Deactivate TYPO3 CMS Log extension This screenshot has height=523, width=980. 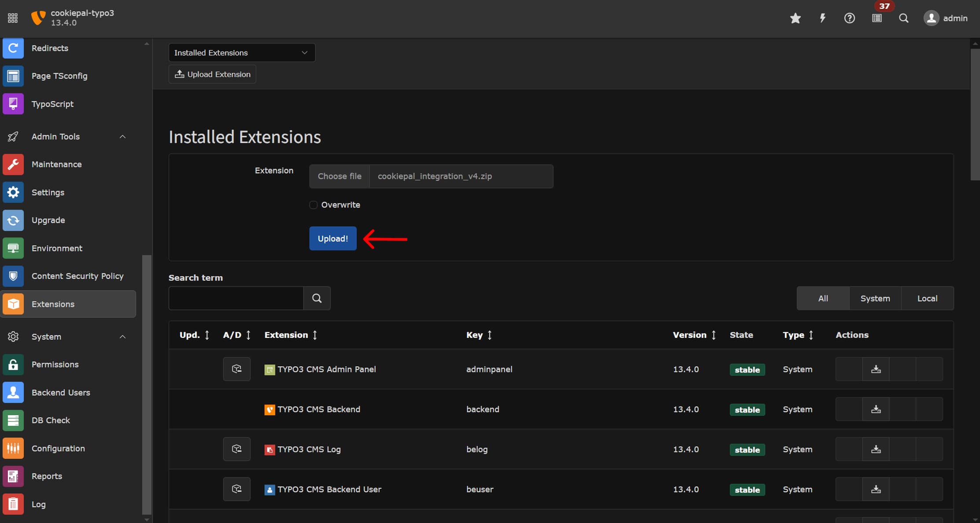pyautogui.click(x=236, y=449)
